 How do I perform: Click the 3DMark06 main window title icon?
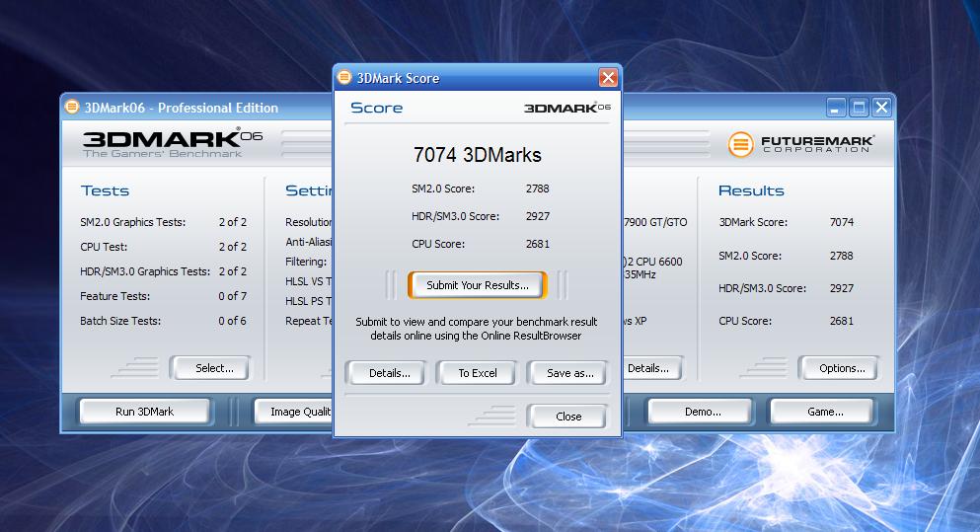pos(72,107)
